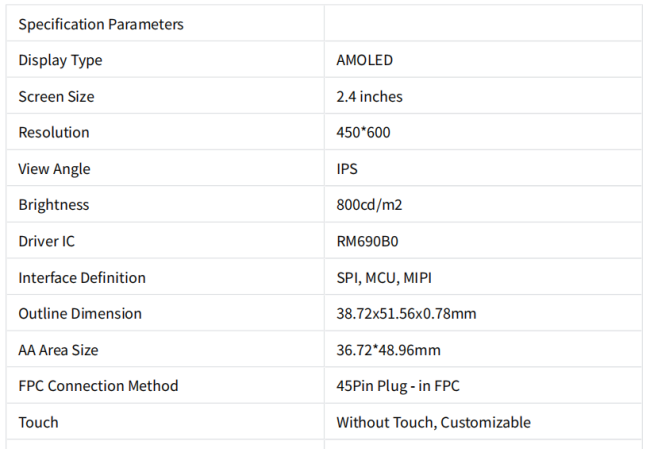650x449 pixels.
Task: Click the 38.72x51.56x0.78mm dimension value
Action: point(406,314)
